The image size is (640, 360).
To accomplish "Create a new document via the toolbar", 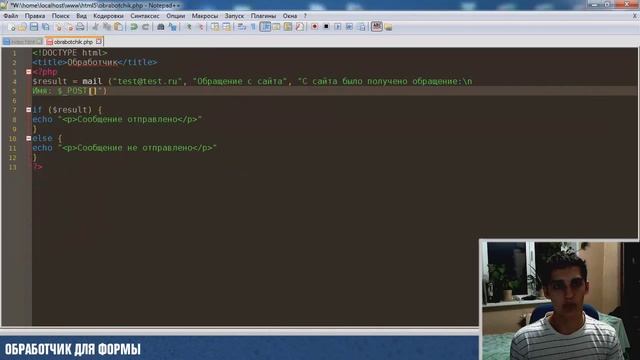I will (11, 27).
